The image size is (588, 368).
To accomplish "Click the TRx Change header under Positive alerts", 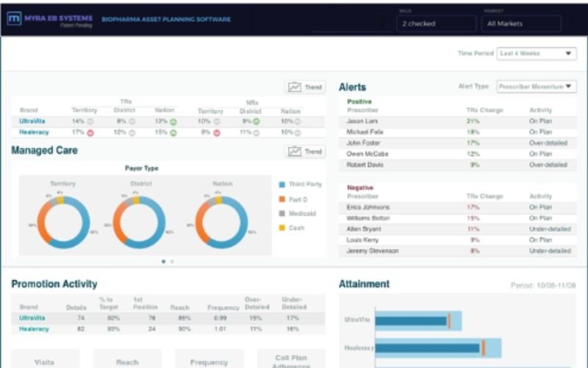I will 484,110.
